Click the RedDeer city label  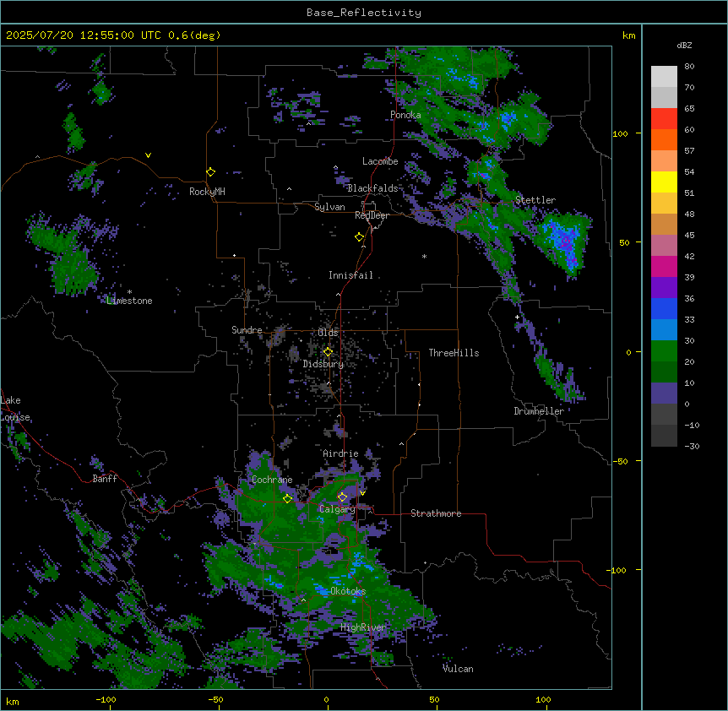pos(372,215)
